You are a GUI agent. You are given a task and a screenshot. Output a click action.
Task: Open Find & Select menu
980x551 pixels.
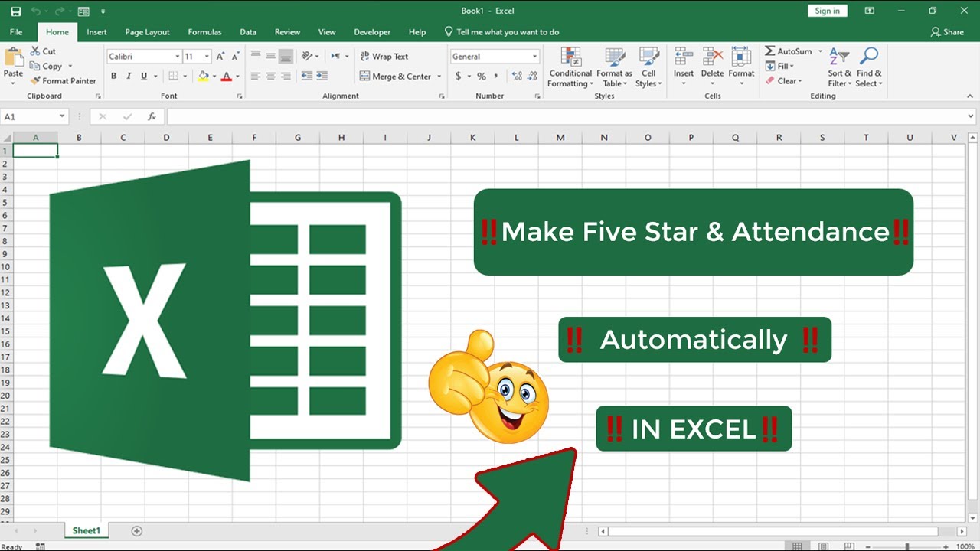pos(868,67)
